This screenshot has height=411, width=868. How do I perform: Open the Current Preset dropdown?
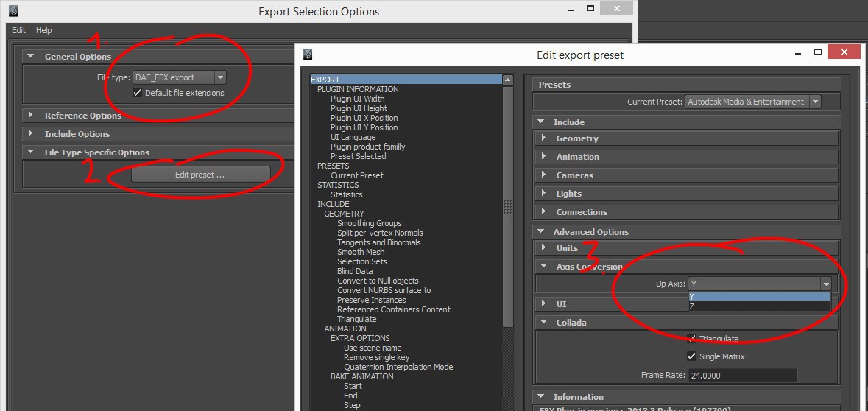click(x=753, y=102)
